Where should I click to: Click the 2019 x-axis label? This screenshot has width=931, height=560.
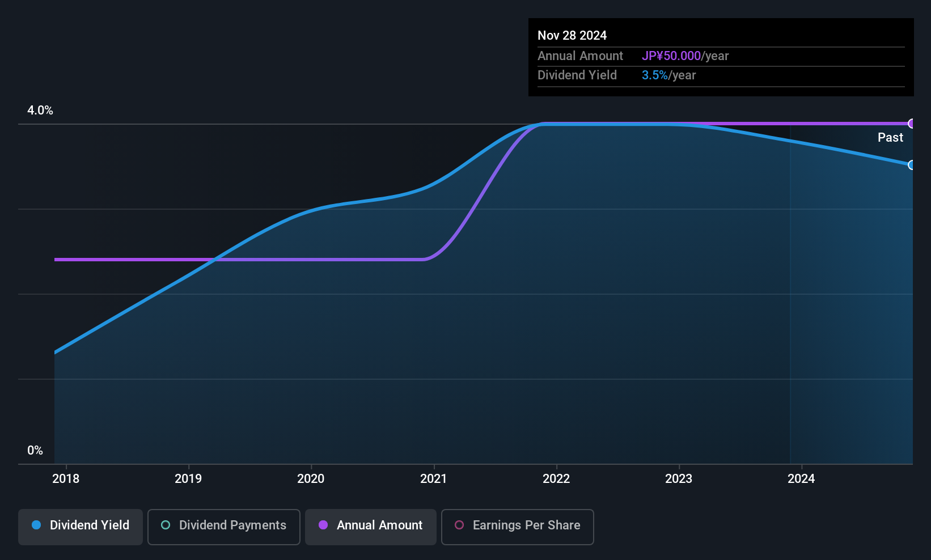tap(188, 479)
